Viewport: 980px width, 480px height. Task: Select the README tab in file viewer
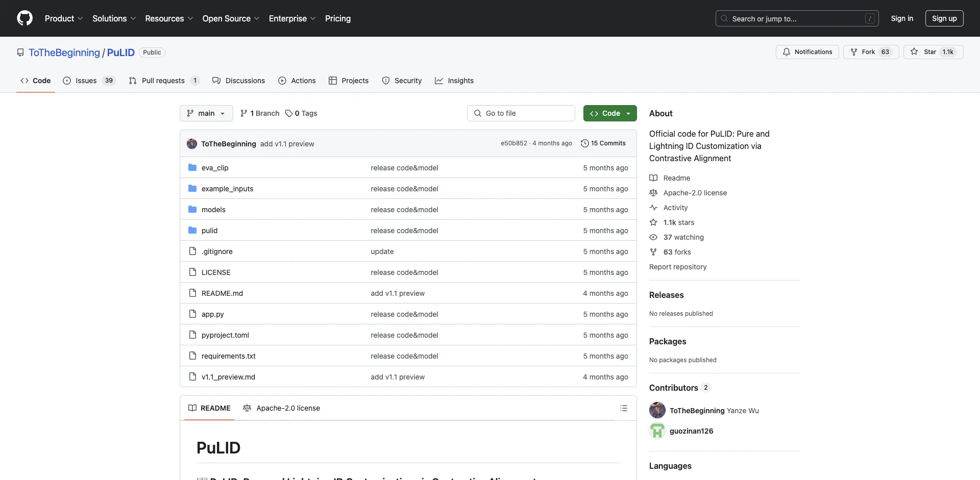click(209, 408)
